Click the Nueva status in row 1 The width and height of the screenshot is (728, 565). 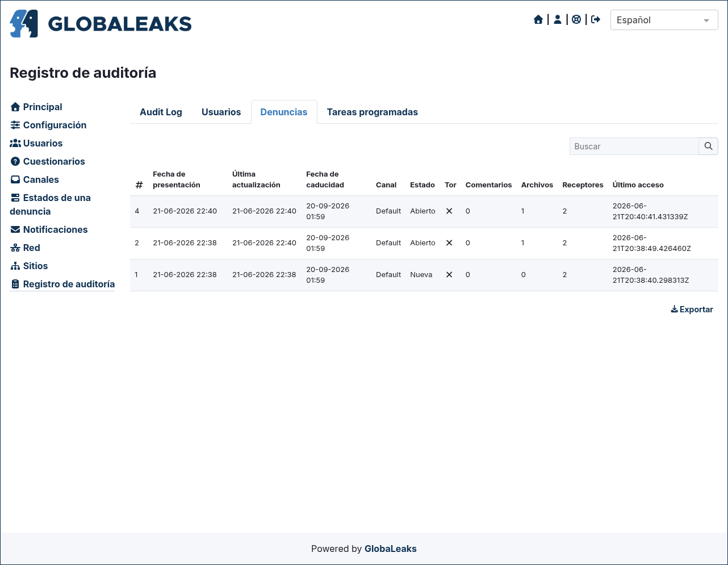421,275
